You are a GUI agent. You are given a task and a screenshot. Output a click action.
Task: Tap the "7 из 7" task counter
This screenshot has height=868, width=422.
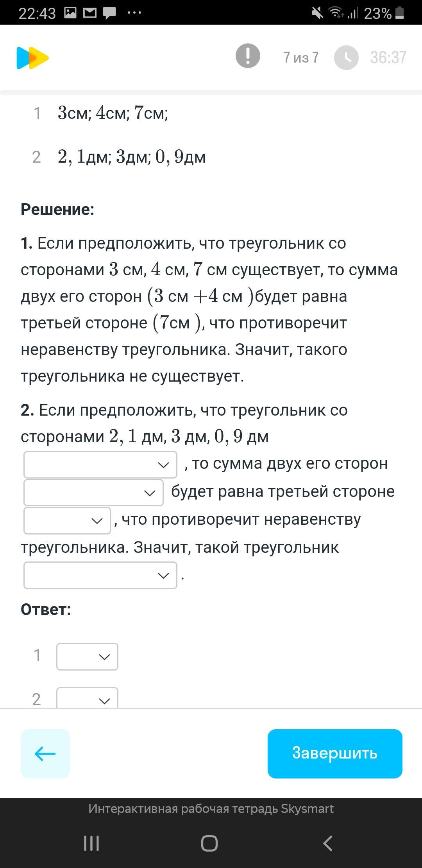click(x=301, y=57)
